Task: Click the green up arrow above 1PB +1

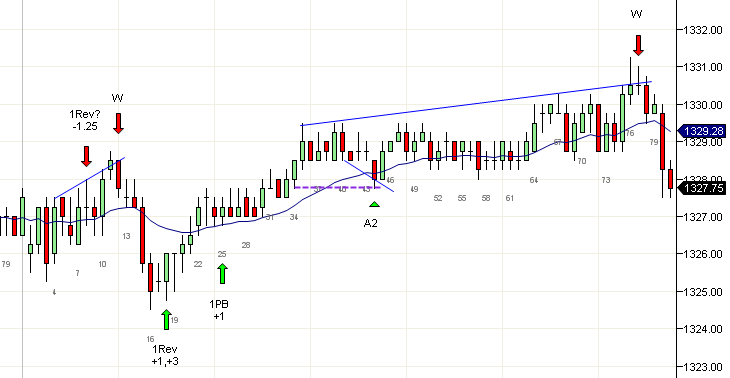Action: [x=223, y=274]
